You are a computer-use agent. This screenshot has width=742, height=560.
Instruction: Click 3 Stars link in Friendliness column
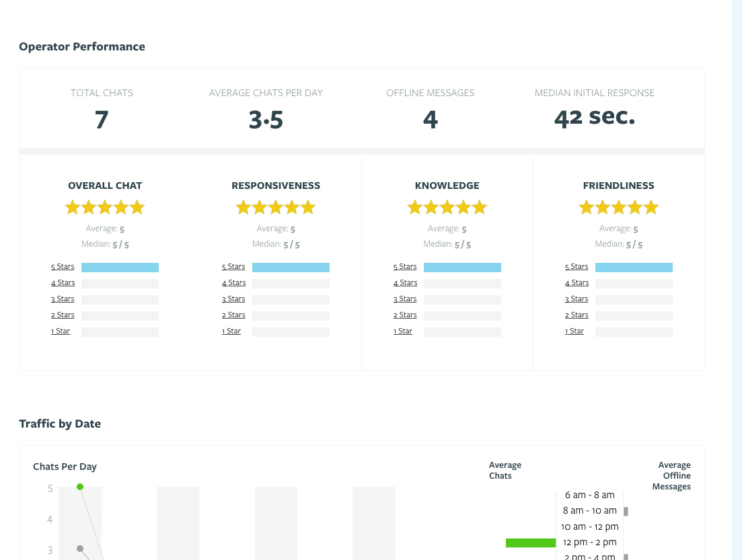pos(577,299)
